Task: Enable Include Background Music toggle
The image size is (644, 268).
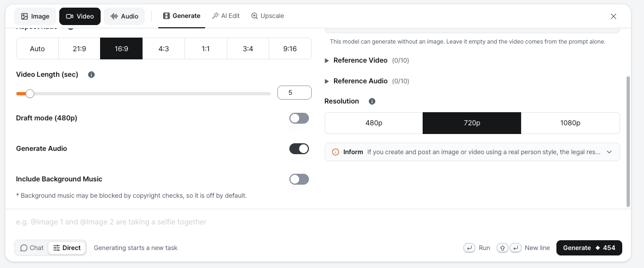Action: 299,179
